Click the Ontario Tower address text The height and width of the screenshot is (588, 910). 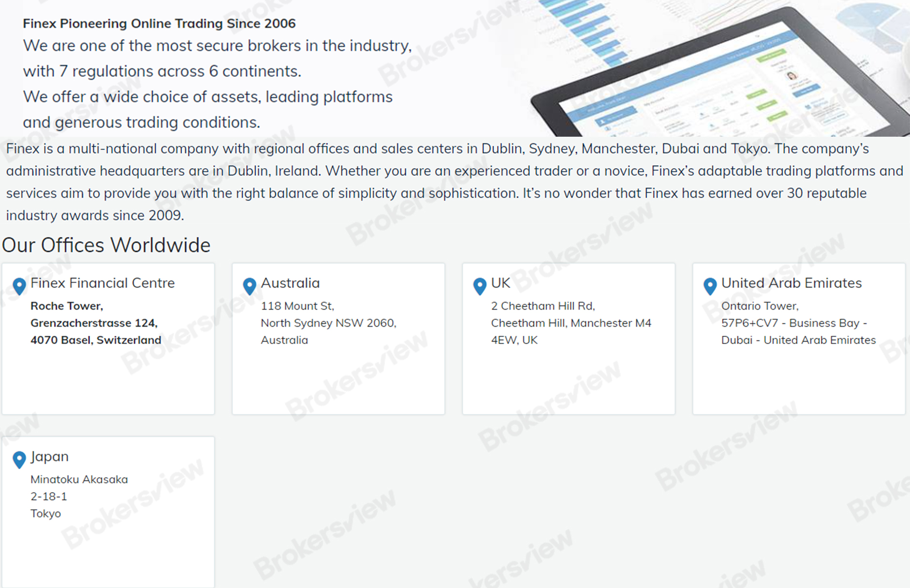(760, 306)
